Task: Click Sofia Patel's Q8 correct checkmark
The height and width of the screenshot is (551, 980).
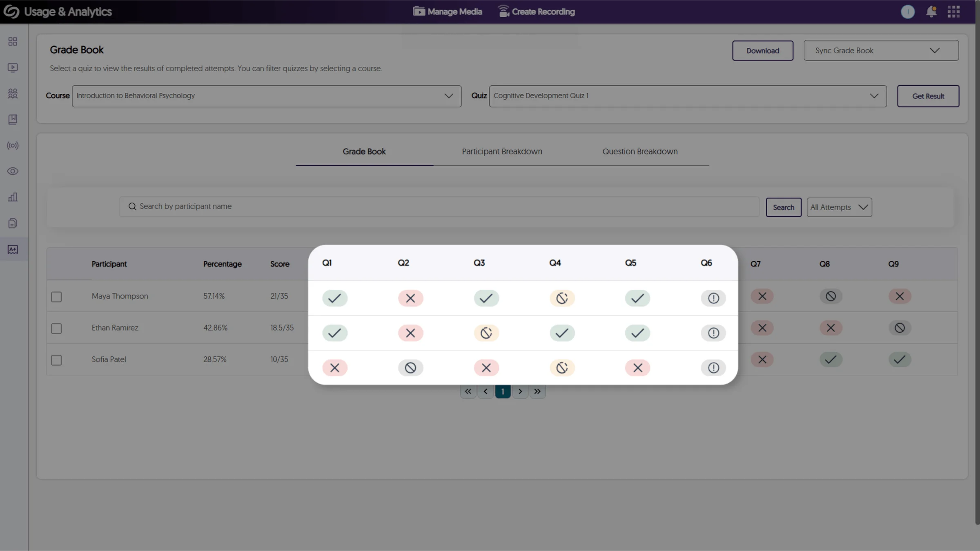Action: pyautogui.click(x=831, y=360)
